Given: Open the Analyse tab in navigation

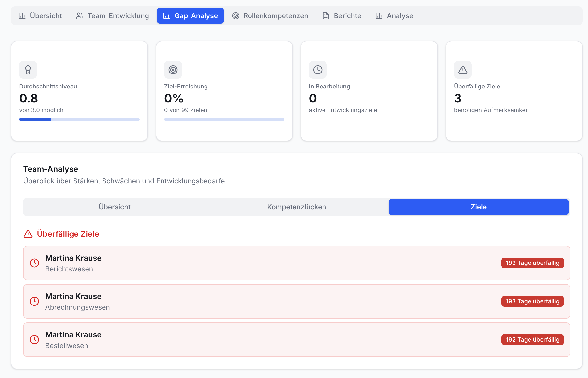Looking at the screenshot, I should [394, 16].
